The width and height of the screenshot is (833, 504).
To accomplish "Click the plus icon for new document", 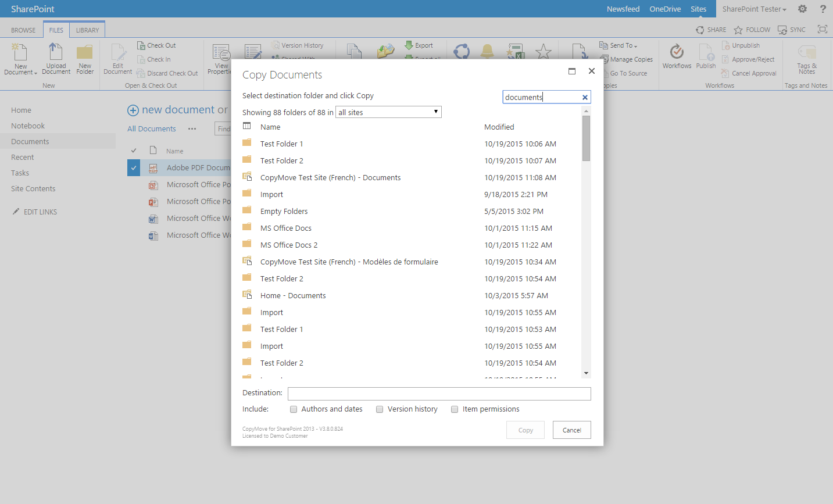I will tap(133, 110).
